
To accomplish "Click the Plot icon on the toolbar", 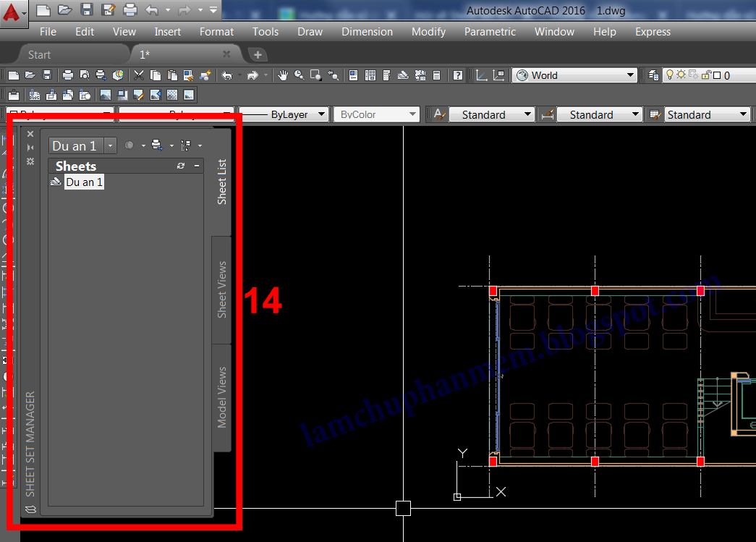I will tap(67, 75).
